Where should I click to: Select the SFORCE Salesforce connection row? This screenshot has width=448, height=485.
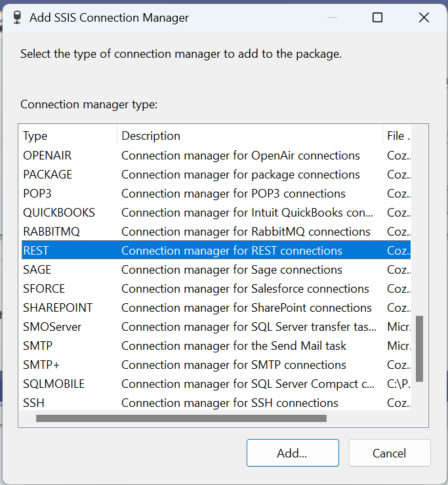pos(44,289)
